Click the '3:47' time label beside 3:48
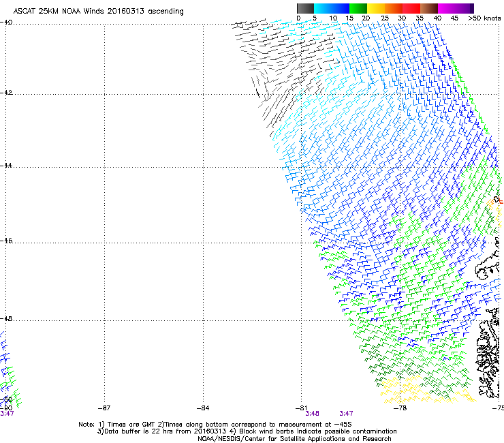 [346, 414]
